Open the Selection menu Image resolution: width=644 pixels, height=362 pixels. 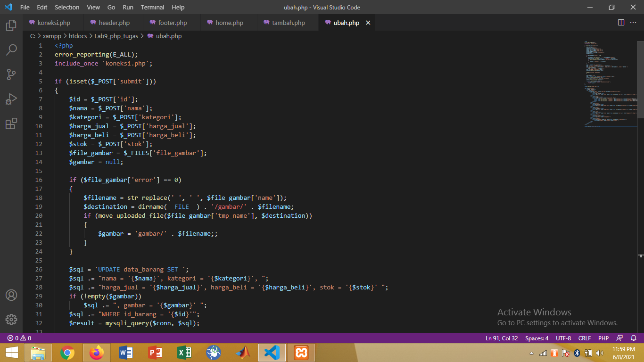pos(67,7)
